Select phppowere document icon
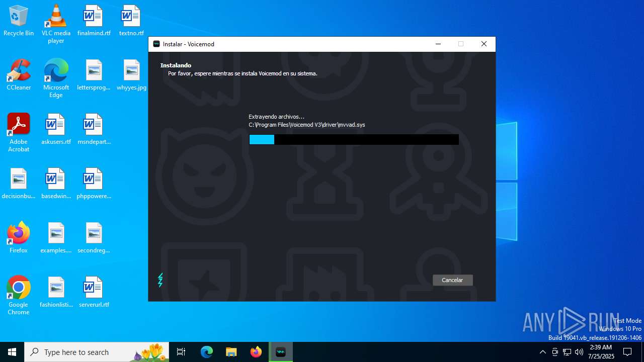The height and width of the screenshot is (362, 644). click(x=94, y=184)
